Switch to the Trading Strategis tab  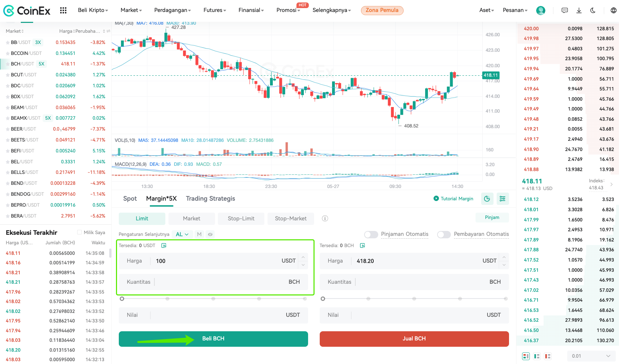(210, 199)
